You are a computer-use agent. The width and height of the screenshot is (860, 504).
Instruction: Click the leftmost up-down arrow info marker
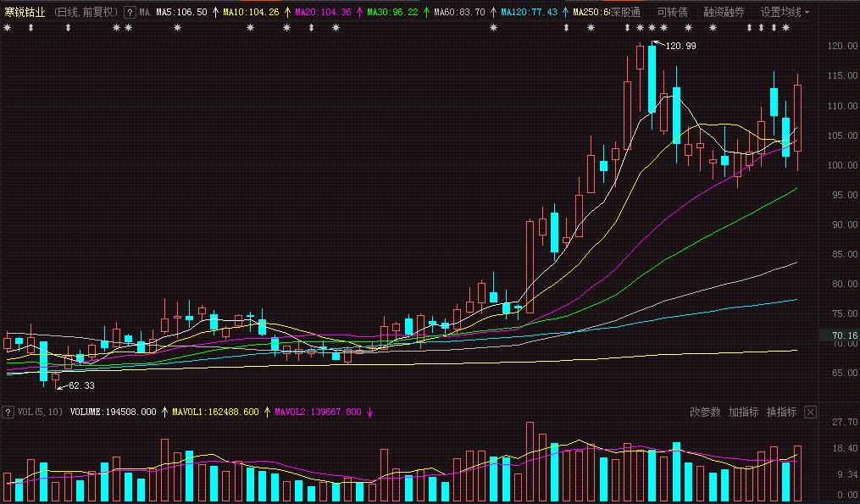31,27
